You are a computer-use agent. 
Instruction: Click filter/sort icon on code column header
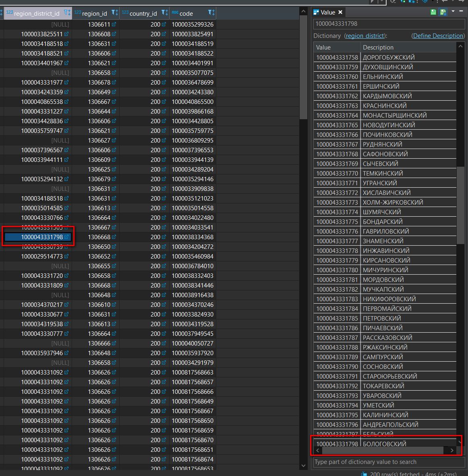pos(211,13)
